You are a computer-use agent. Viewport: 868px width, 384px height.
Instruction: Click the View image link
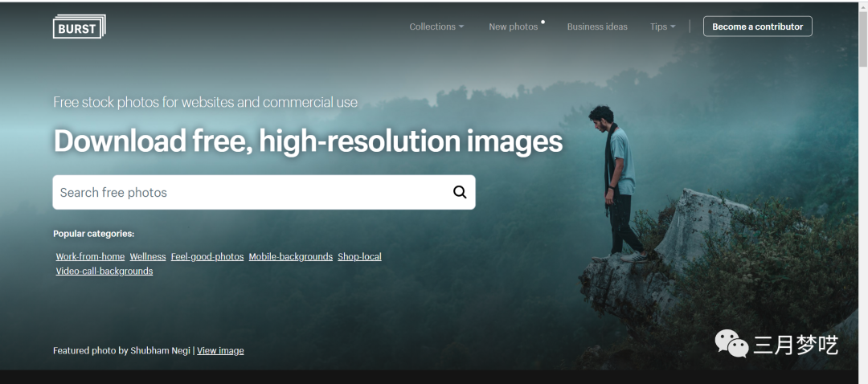pyautogui.click(x=220, y=351)
